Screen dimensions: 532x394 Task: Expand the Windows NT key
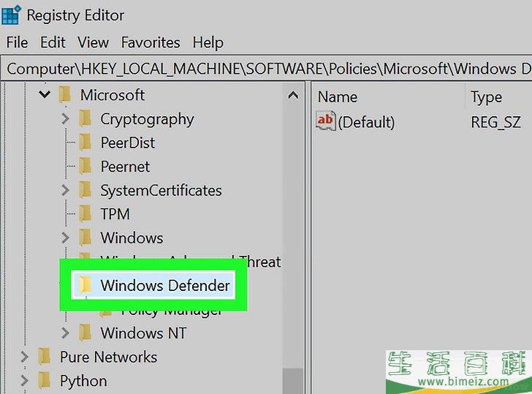65,333
